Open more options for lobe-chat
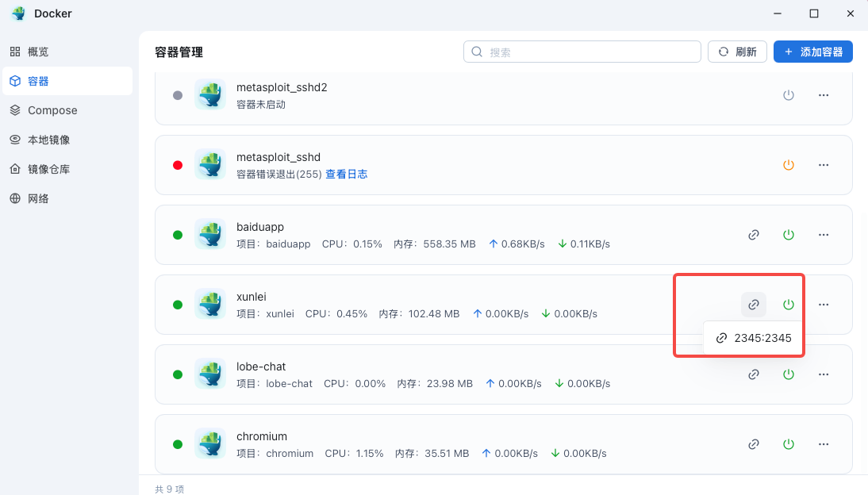The height and width of the screenshot is (495, 868). [x=824, y=374]
